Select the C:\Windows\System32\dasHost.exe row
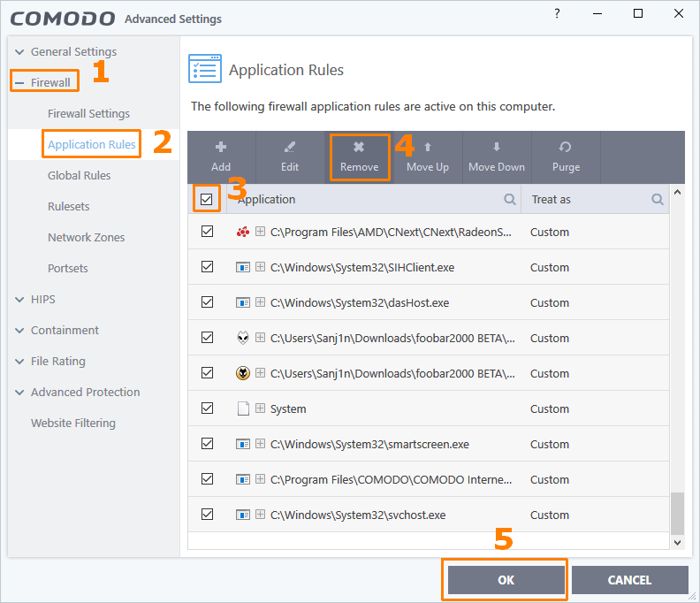Image resolution: width=700 pixels, height=603 pixels. 429,302
